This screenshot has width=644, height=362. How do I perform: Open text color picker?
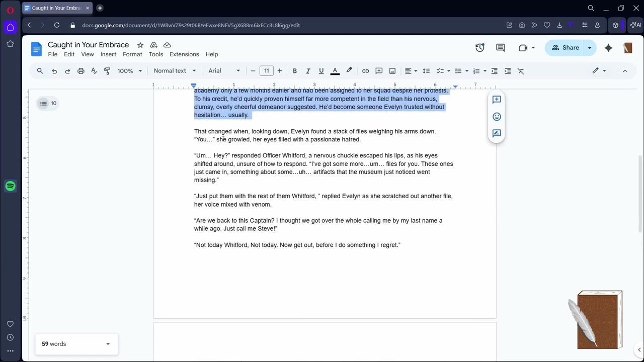335,71
